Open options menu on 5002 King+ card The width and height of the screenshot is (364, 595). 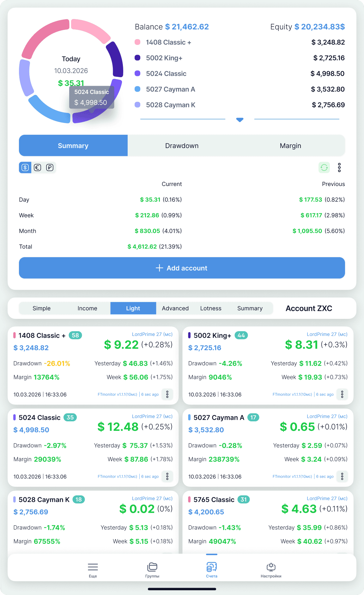pyautogui.click(x=342, y=394)
